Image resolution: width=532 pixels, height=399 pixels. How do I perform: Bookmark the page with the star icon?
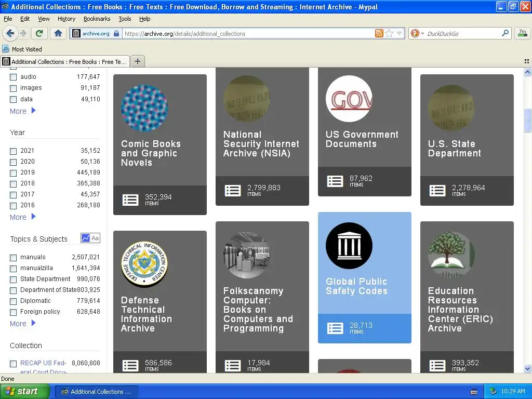[390, 33]
